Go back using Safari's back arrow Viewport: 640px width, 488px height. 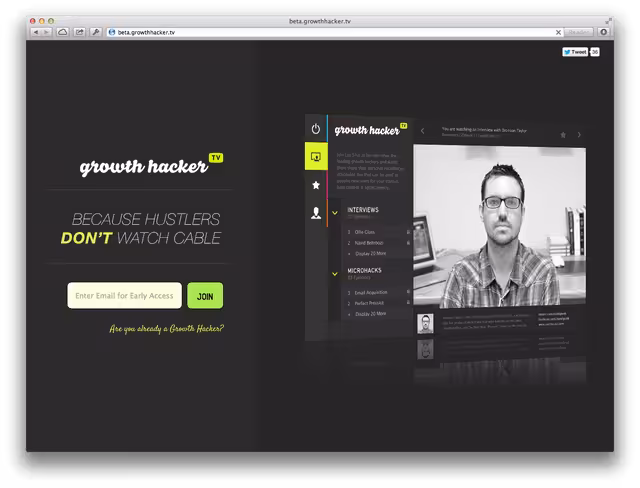pyautogui.click(x=36, y=32)
